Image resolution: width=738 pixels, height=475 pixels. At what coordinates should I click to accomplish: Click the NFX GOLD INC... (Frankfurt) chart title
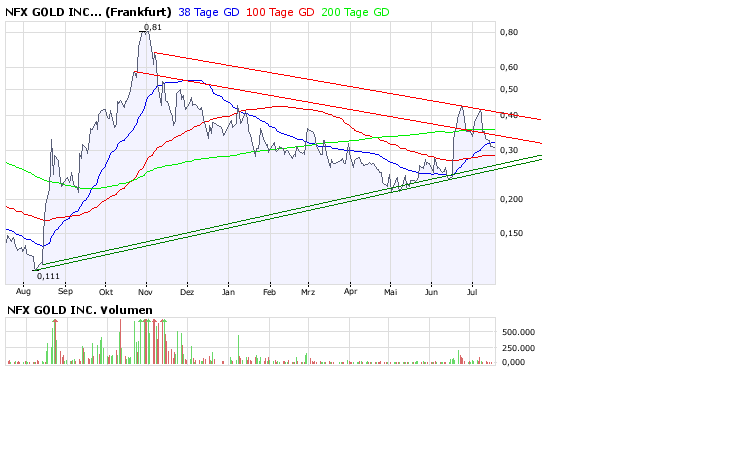(x=88, y=12)
